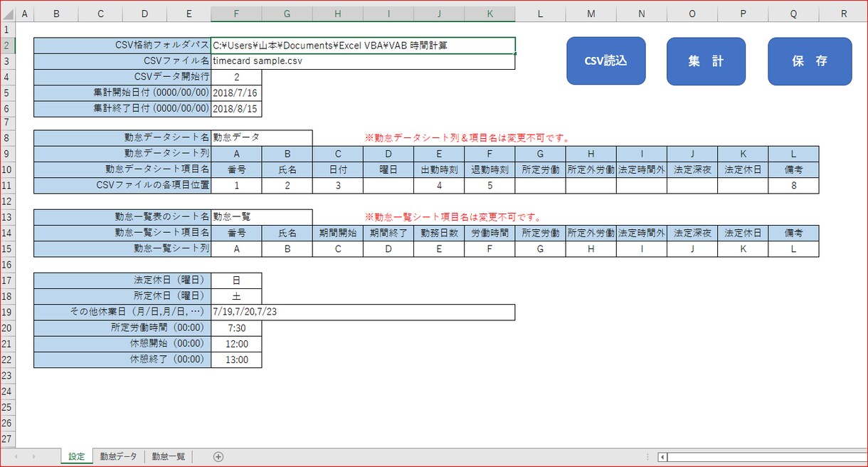
Task: Click the CSVファイルの各項目位置 label
Action: [122, 185]
